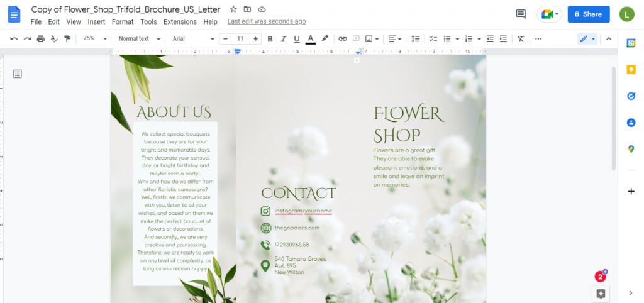Click the print icon in toolbar
644x303 pixels.
pyautogui.click(x=41, y=39)
